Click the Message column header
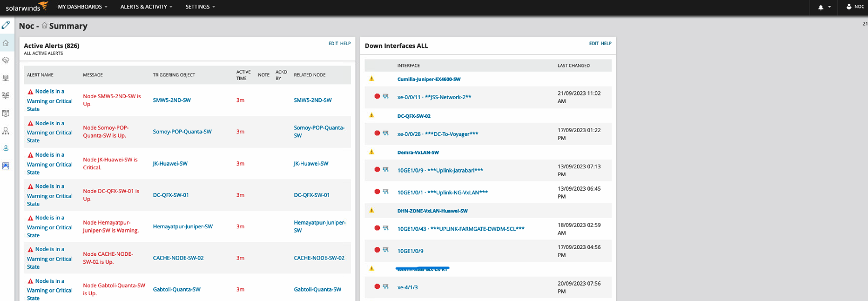 [93, 75]
